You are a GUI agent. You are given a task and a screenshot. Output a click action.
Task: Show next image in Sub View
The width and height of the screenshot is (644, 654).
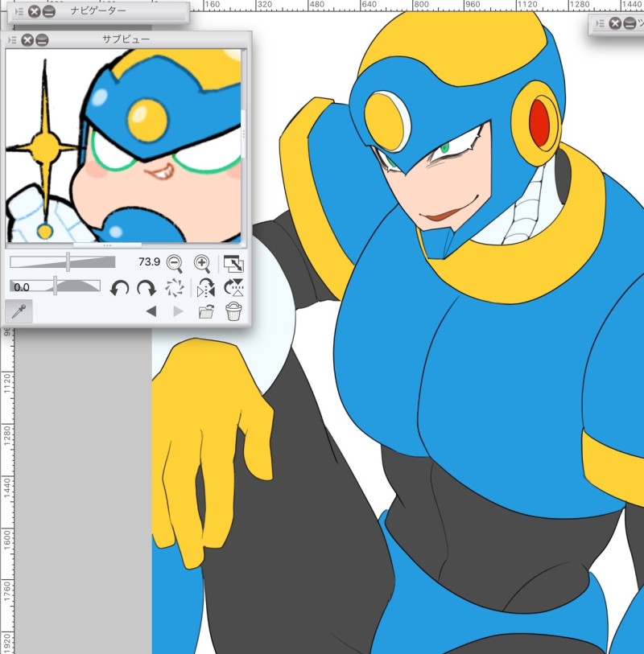click(x=178, y=311)
